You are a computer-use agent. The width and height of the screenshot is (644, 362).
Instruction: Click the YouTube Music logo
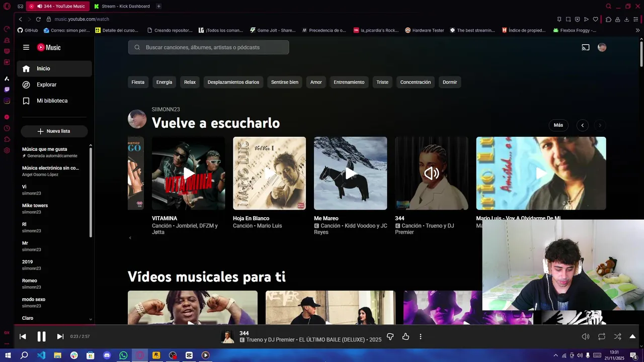point(49,47)
